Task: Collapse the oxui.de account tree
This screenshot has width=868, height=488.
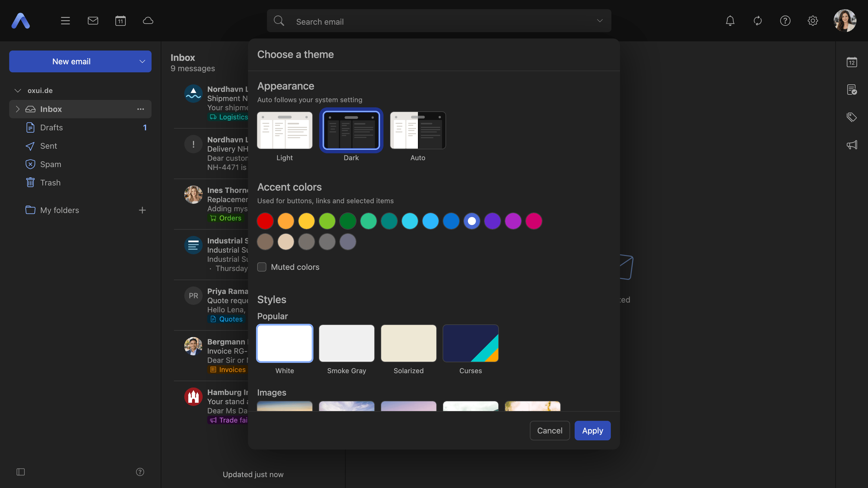Action: (18, 90)
